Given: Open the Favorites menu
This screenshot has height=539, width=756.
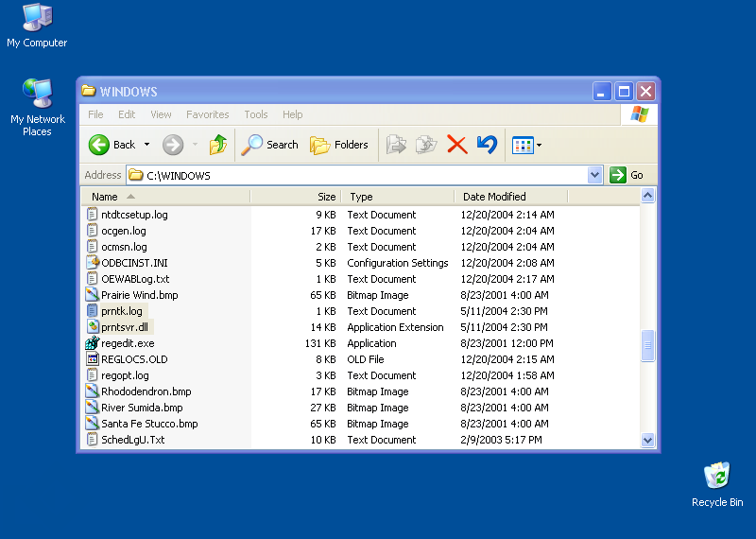Looking at the screenshot, I should [x=207, y=114].
